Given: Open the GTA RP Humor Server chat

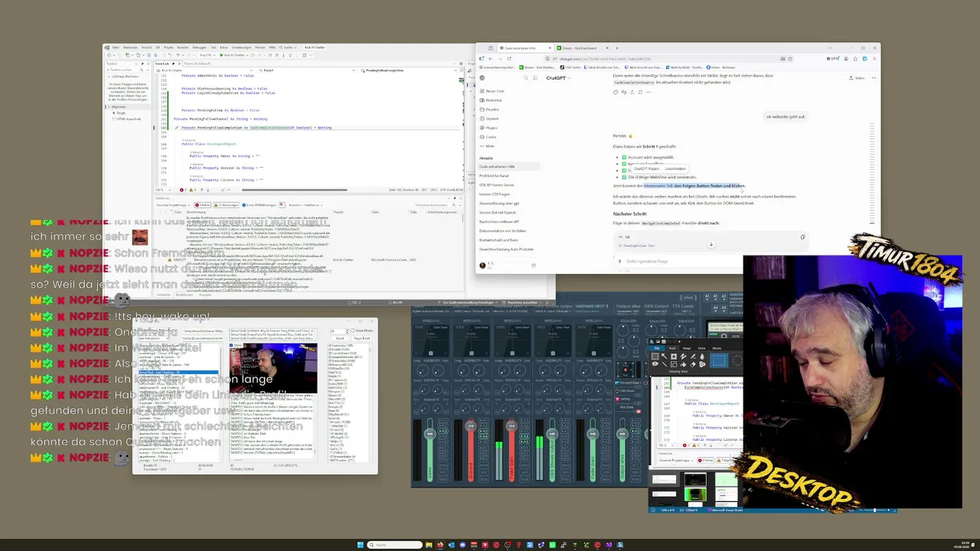Looking at the screenshot, I should click(x=496, y=185).
